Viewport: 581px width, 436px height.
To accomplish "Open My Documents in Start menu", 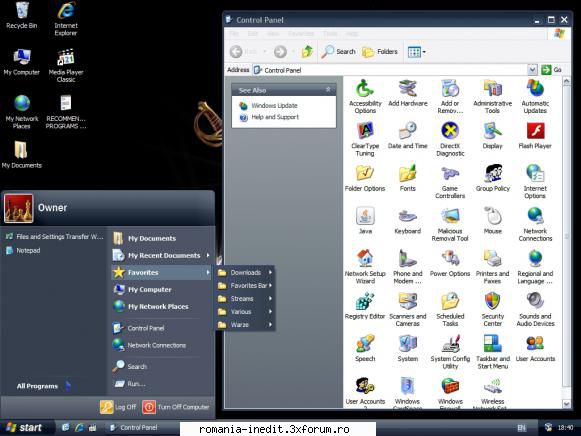I will pos(161,239).
